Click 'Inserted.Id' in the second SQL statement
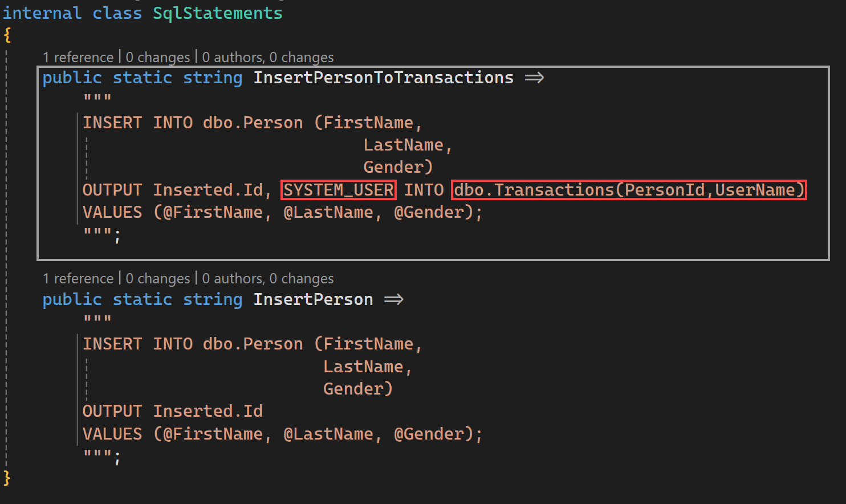Image resolution: width=846 pixels, height=504 pixels. 208,411
